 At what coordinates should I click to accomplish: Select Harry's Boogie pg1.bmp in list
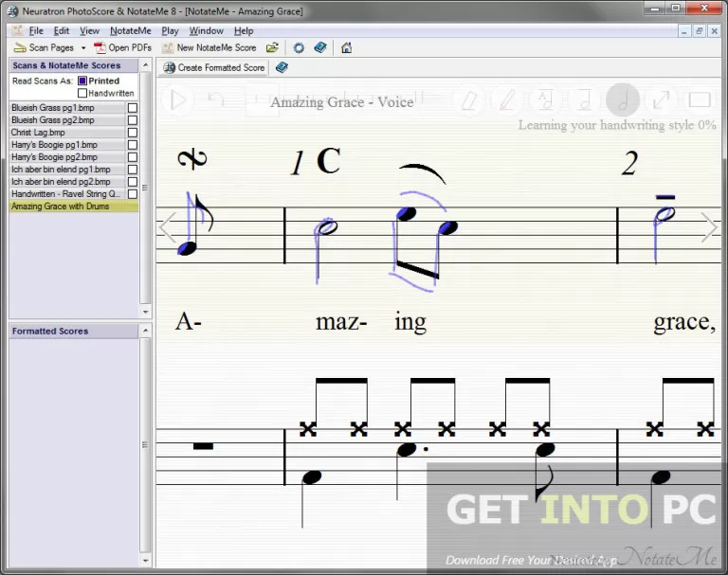point(67,145)
